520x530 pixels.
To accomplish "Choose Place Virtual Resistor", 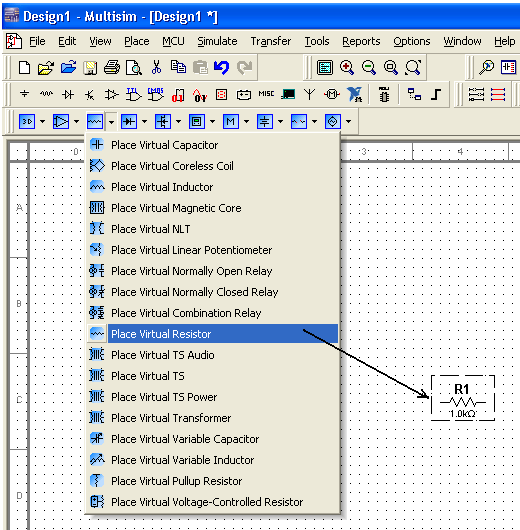I will point(213,334).
